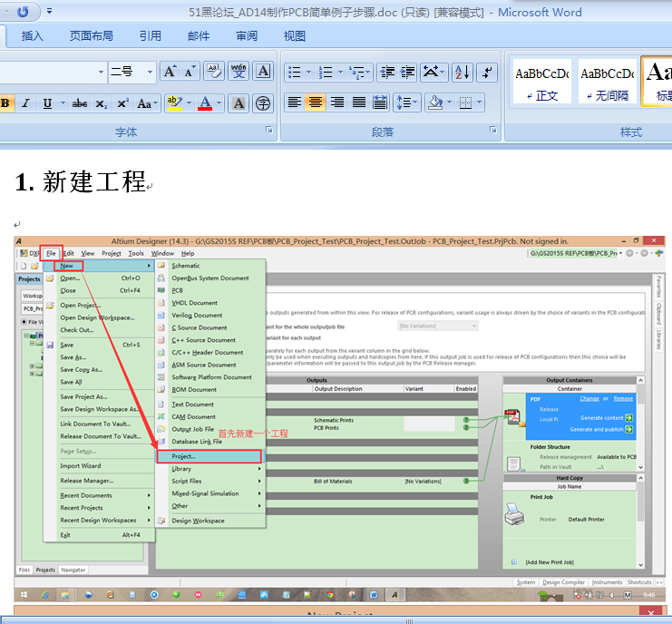This screenshot has height=624, width=672.
Task: Click the Repeat/Redo quick access button
Action: point(23,12)
